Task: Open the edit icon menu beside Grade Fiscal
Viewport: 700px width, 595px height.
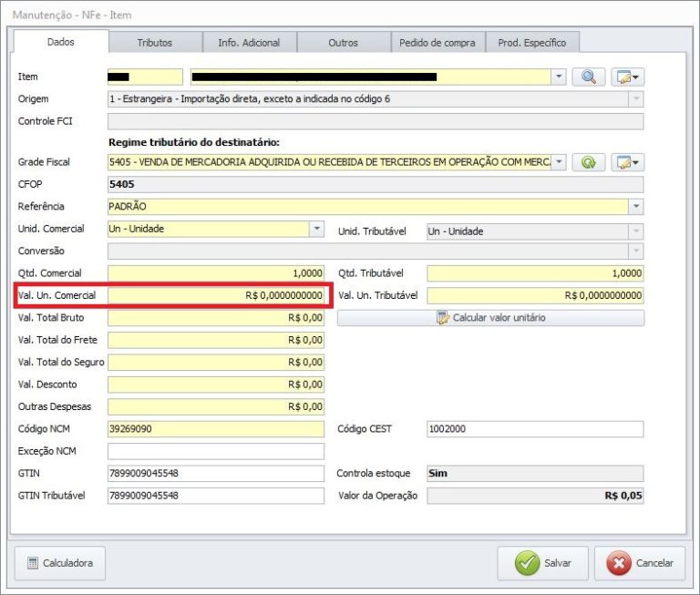Action: pos(627,162)
